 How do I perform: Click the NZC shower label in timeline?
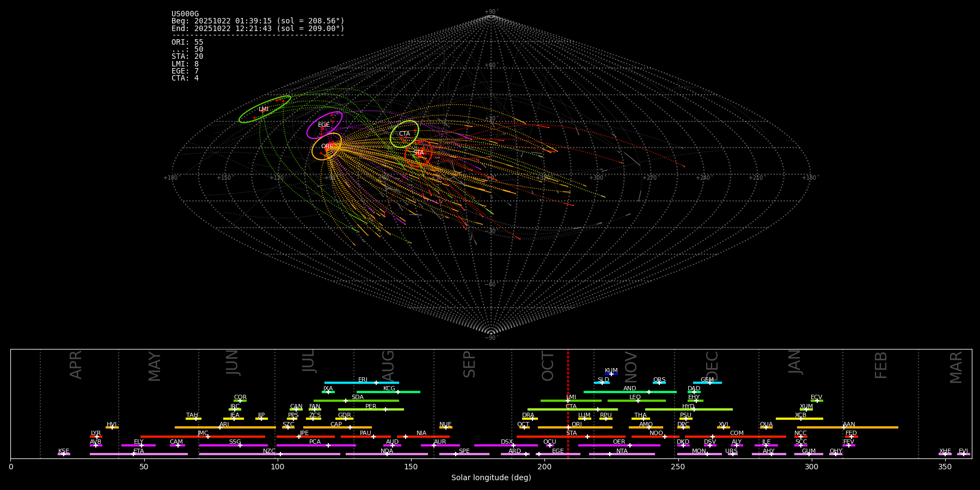pos(269,451)
